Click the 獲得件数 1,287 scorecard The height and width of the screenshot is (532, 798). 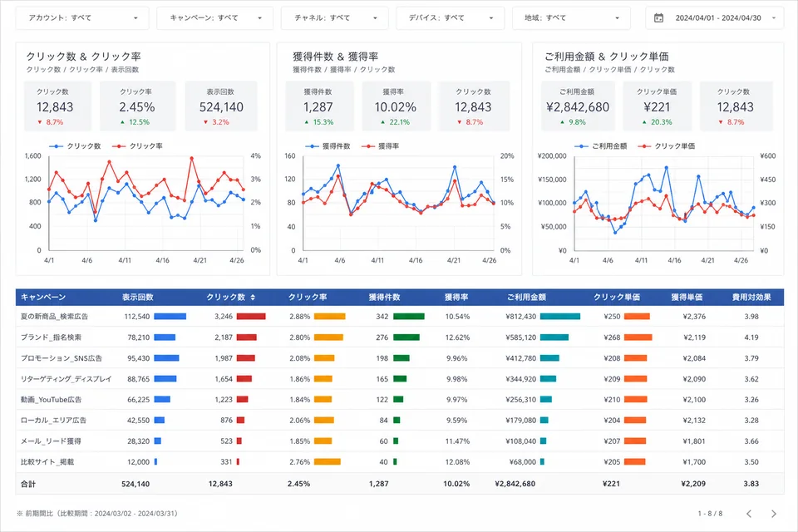click(318, 106)
